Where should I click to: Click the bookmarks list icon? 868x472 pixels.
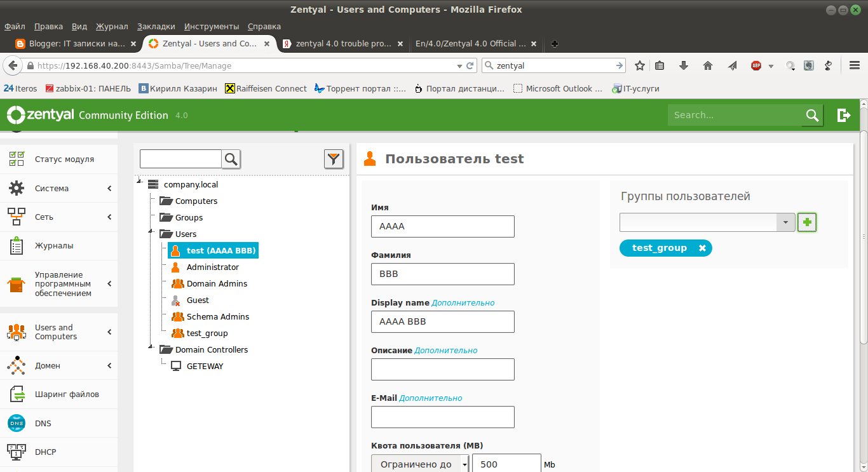pos(660,65)
